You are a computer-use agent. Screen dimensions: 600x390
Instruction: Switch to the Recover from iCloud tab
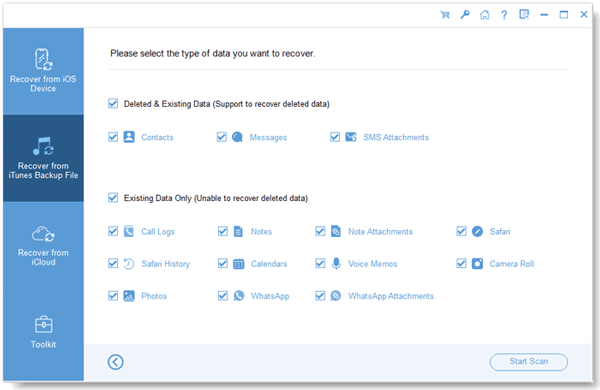(x=43, y=245)
